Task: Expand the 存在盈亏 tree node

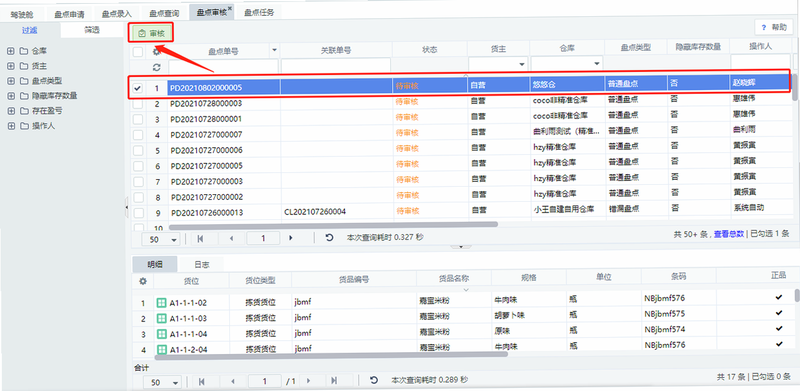Action: tap(11, 110)
